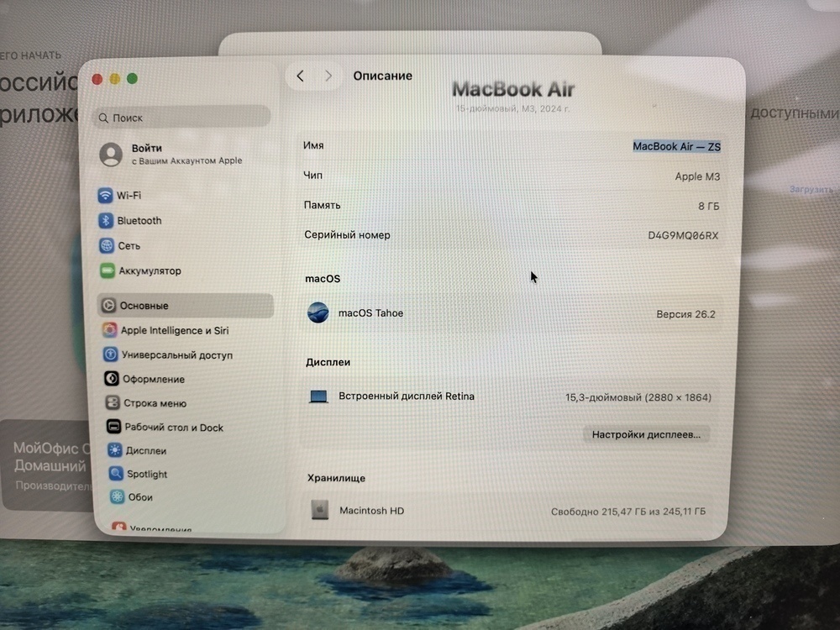The image size is (840, 630).
Task: Click the serial number D4G9MQ06RX
Action: (x=683, y=236)
